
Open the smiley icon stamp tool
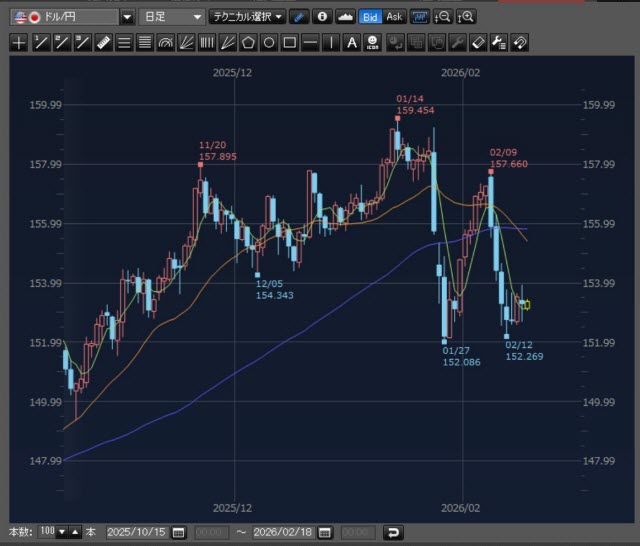(x=372, y=42)
